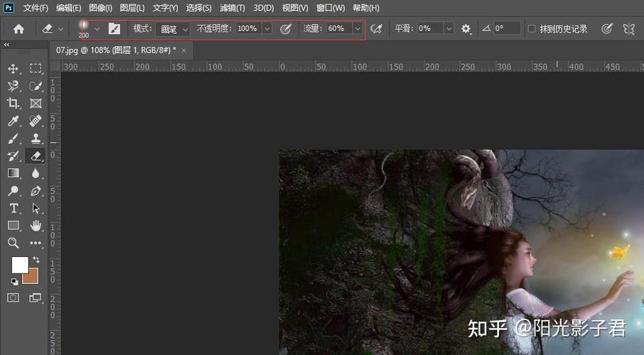This screenshot has width=644, height=355.
Task: Pick the white foreground color swatch
Action: (x=20, y=265)
